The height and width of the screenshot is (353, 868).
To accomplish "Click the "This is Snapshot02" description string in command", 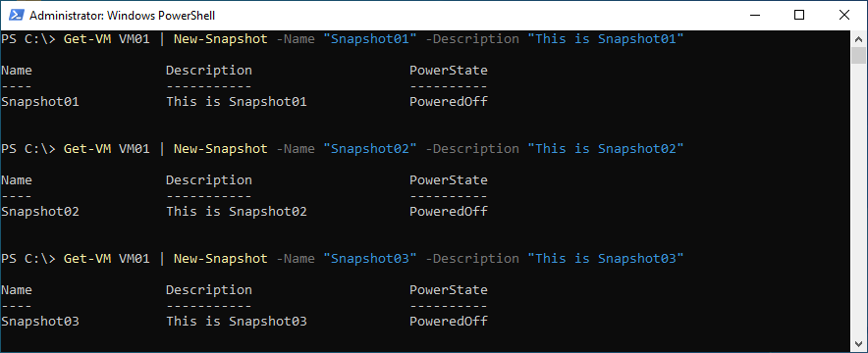I will pyautogui.click(x=606, y=149).
